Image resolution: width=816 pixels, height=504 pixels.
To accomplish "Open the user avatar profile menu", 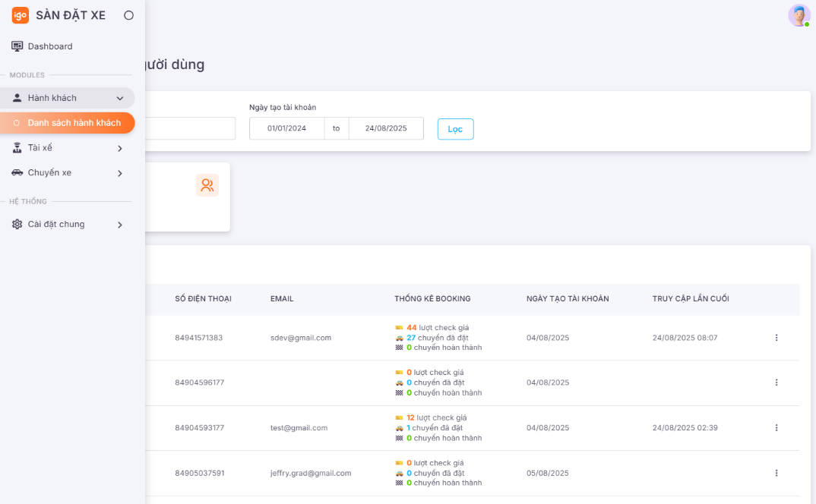I will pos(799,15).
